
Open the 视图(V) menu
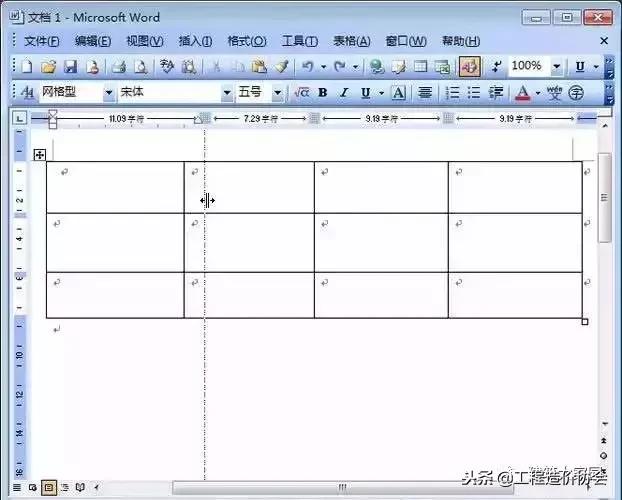click(x=144, y=41)
